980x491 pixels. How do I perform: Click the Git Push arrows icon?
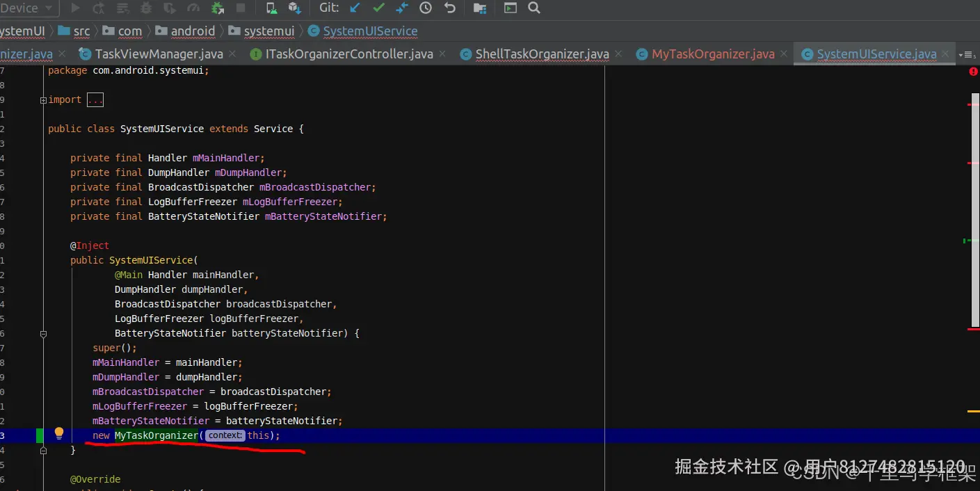tap(402, 8)
